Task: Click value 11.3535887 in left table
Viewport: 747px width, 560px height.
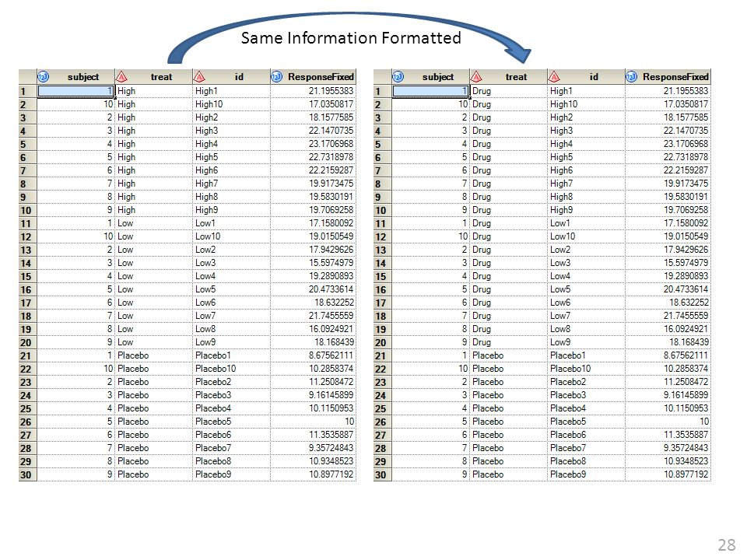Action: tap(313, 436)
